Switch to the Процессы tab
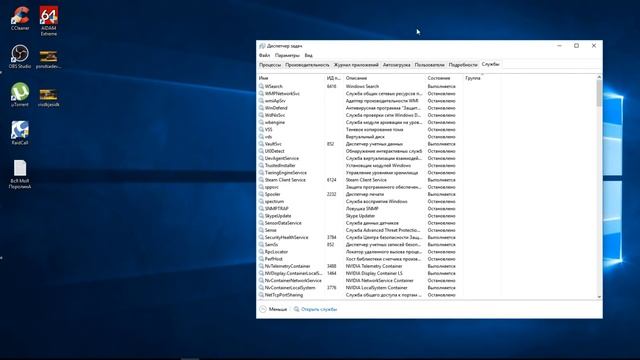 (x=270, y=65)
